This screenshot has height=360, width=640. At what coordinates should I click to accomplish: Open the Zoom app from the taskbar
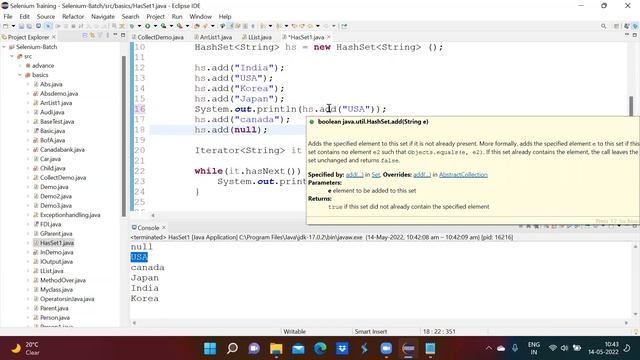pyautogui.click(x=386, y=349)
